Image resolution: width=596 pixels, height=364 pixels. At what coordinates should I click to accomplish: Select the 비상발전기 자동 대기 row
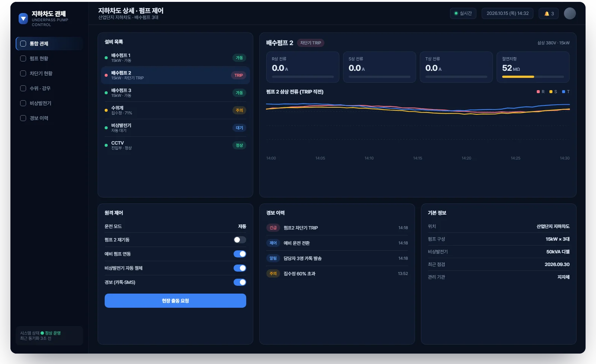click(x=175, y=128)
